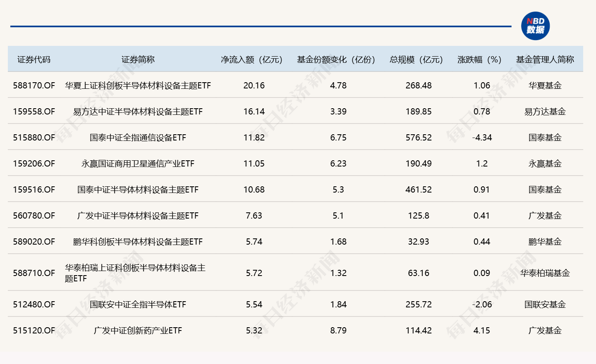Click total size value 32.93
The image size is (596, 364).
click(419, 242)
